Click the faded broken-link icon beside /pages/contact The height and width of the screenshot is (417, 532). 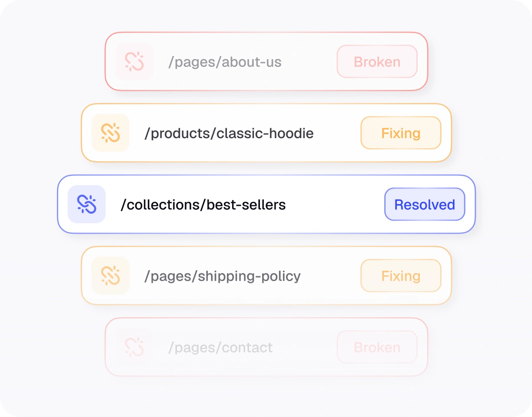pyautogui.click(x=134, y=347)
